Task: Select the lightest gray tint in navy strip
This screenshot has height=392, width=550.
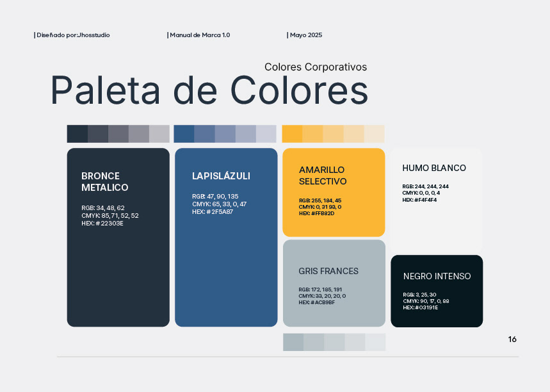Action: pos(159,134)
